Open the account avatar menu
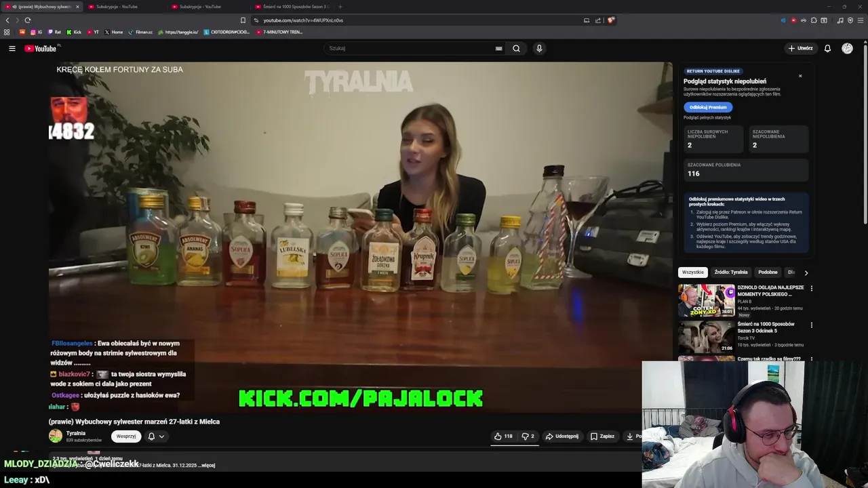The width and height of the screenshot is (868, 488). (x=847, y=48)
